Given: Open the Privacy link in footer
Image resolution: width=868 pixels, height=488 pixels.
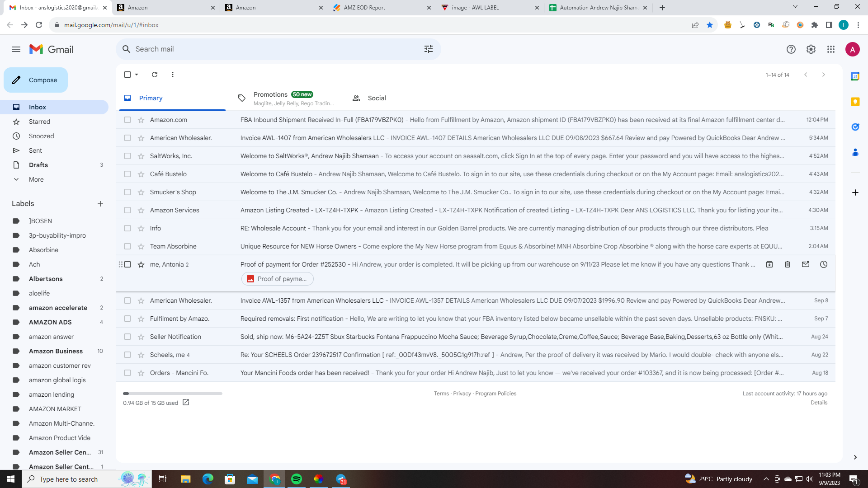Looking at the screenshot, I should coord(462,394).
